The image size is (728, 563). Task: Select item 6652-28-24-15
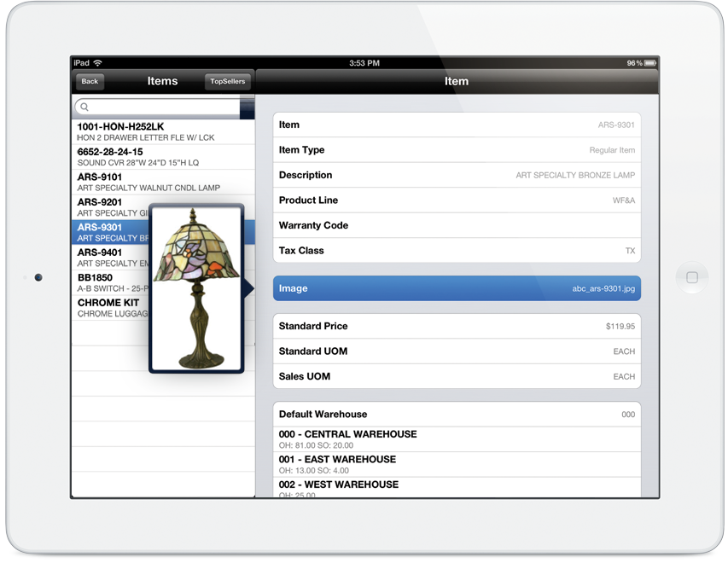click(x=163, y=157)
